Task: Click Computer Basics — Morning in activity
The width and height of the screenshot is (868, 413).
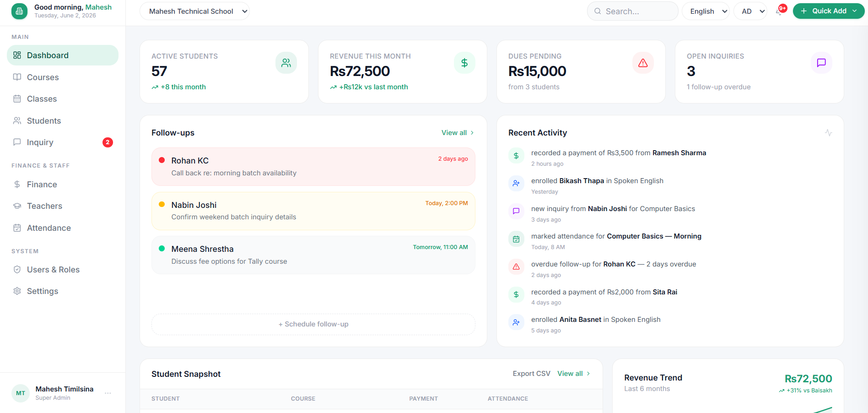Action: 654,236
